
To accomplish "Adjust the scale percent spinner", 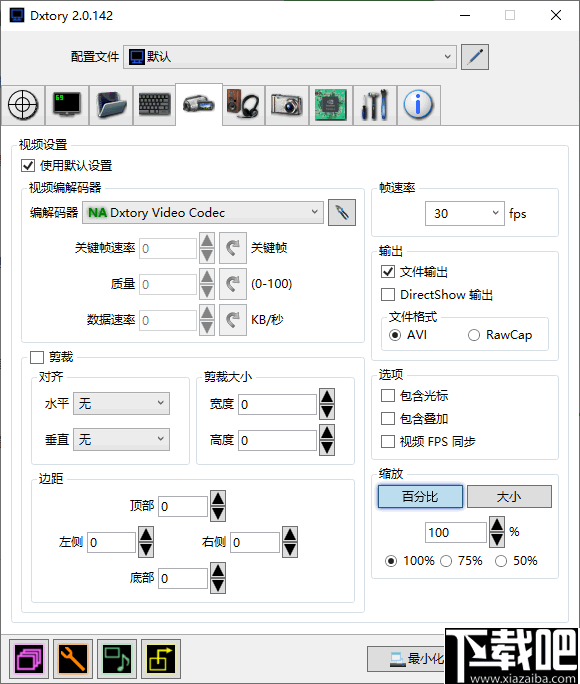I will [497, 532].
